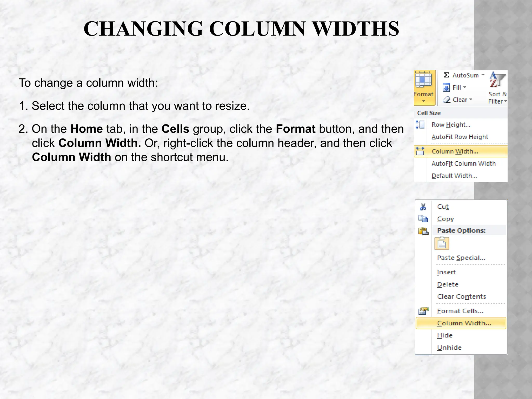
Task: Click the Paste Options clipboard icon
Action: (x=423, y=231)
